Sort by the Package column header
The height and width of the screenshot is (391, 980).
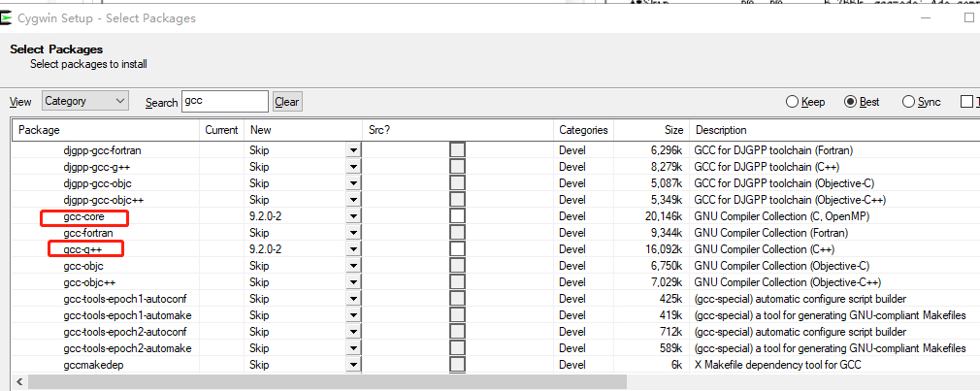(39, 129)
